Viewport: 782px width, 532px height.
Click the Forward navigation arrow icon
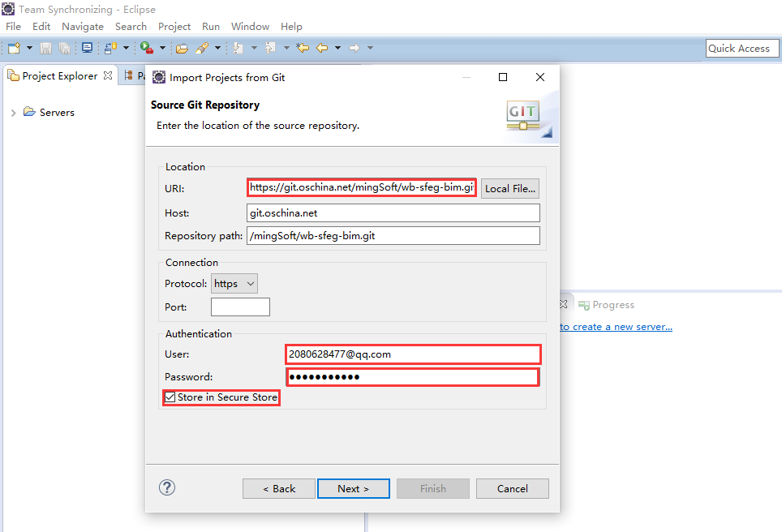pos(354,48)
